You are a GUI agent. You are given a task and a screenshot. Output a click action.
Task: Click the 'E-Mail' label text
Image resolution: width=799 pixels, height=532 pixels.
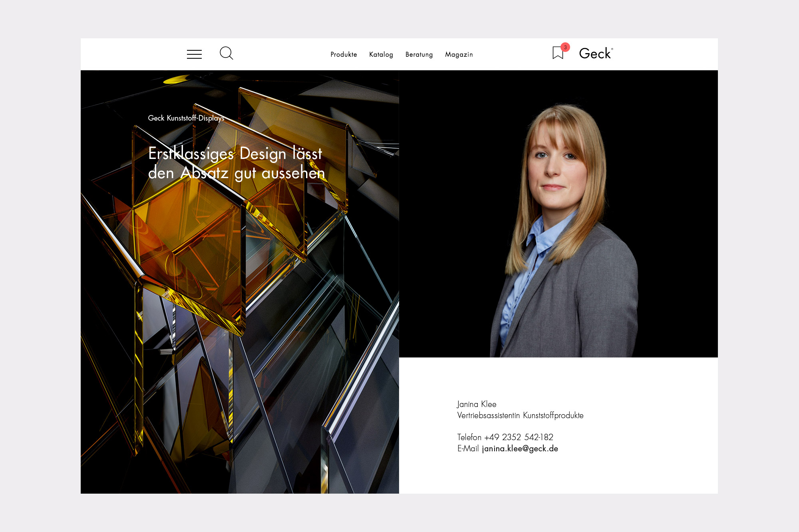click(468, 449)
